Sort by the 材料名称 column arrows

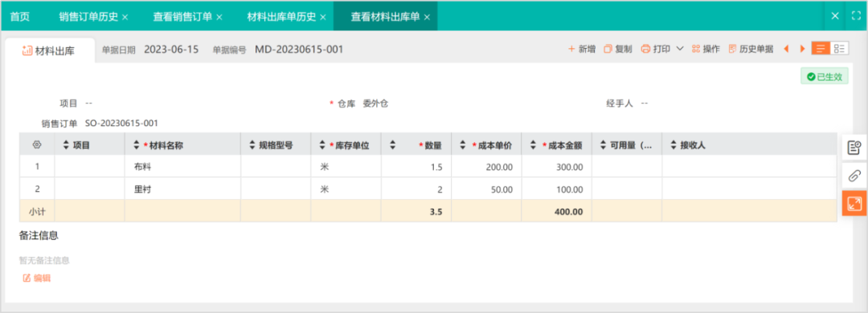pyautogui.click(x=137, y=145)
